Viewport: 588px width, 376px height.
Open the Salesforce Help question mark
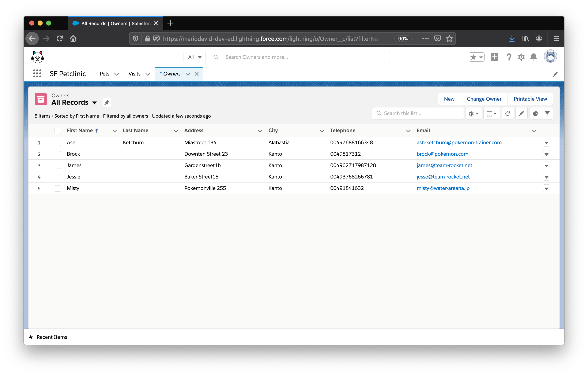[509, 57]
